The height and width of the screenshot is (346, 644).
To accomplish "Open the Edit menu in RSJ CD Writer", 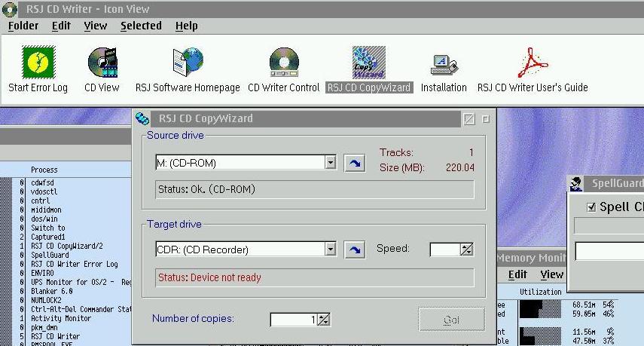I will coord(61,26).
